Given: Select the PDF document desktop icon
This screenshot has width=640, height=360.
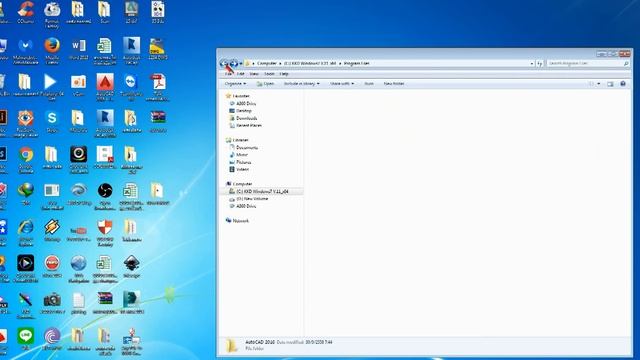Looking at the screenshot, I should click(158, 87).
